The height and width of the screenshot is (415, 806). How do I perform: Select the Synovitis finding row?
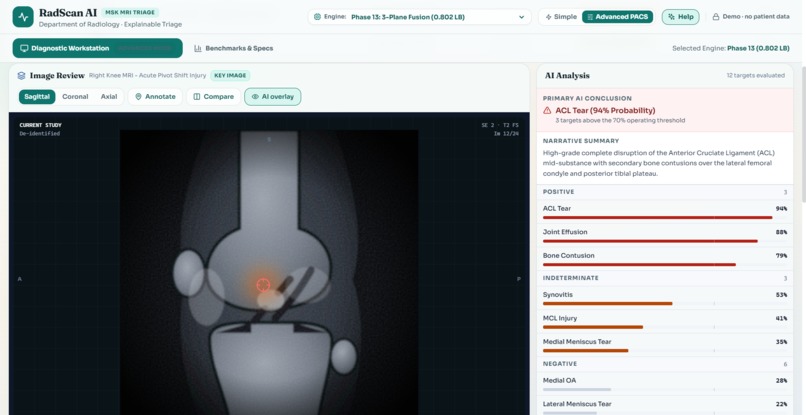point(665,298)
